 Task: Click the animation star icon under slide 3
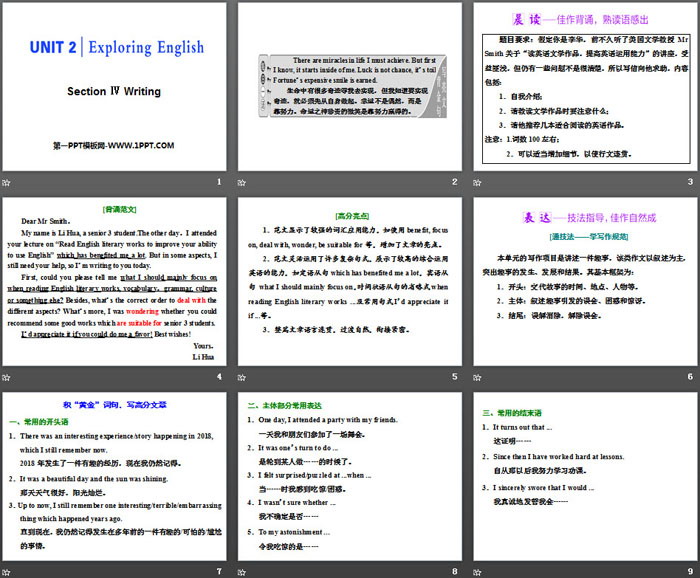point(478,181)
